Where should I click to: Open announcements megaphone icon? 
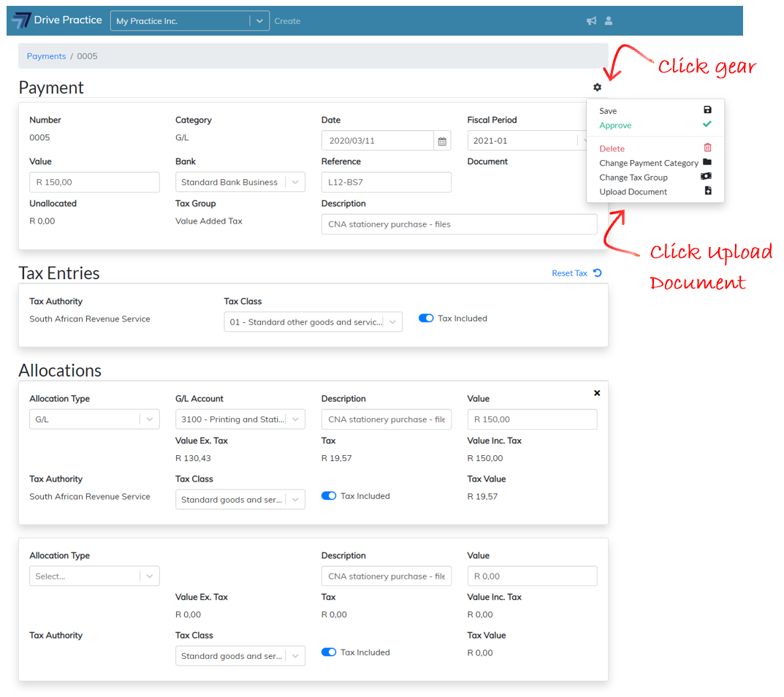click(591, 21)
